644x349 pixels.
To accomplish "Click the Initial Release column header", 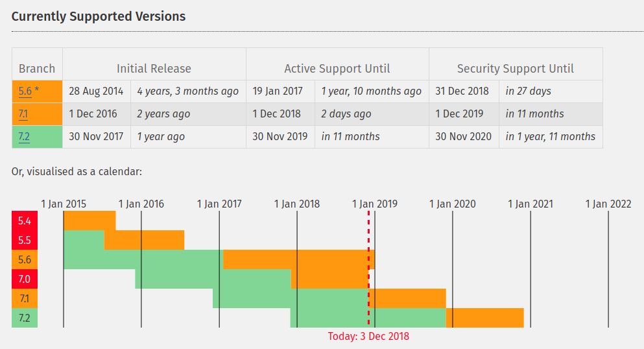I will click(154, 69).
